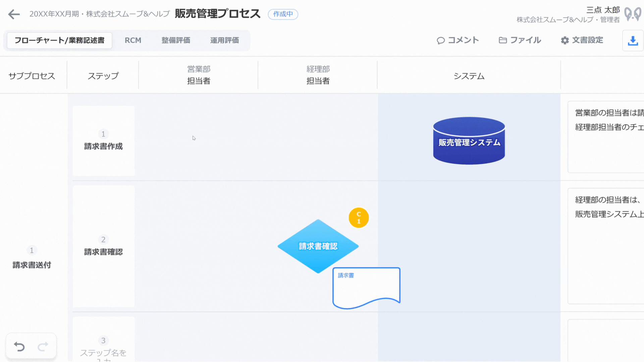Click the 請求書送付 subprocess label
The width and height of the screenshot is (644, 362).
(32, 265)
